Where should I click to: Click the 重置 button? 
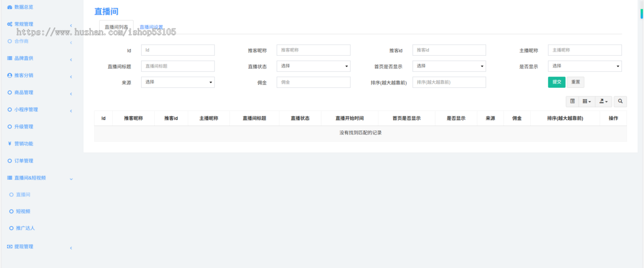[575, 82]
